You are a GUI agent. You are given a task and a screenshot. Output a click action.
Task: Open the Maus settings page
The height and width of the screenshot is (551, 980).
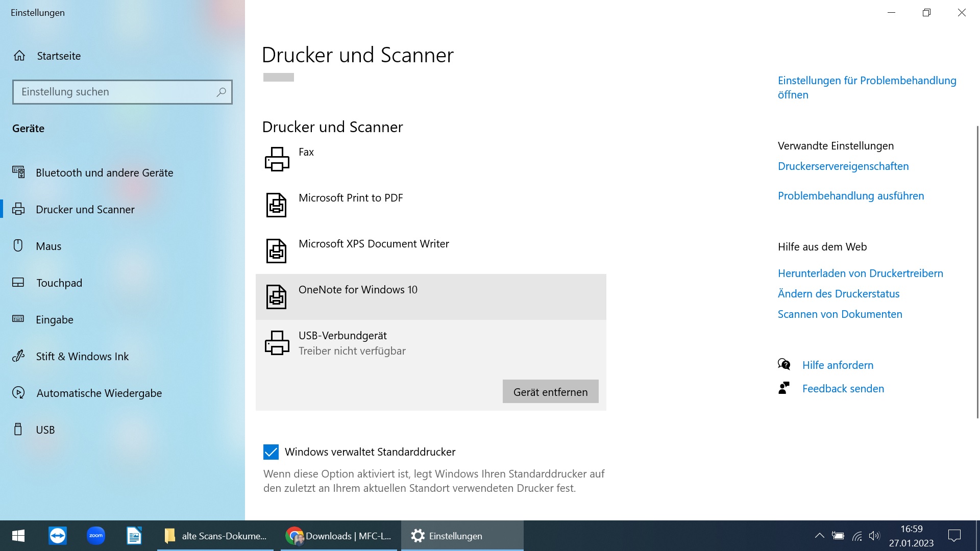48,246
